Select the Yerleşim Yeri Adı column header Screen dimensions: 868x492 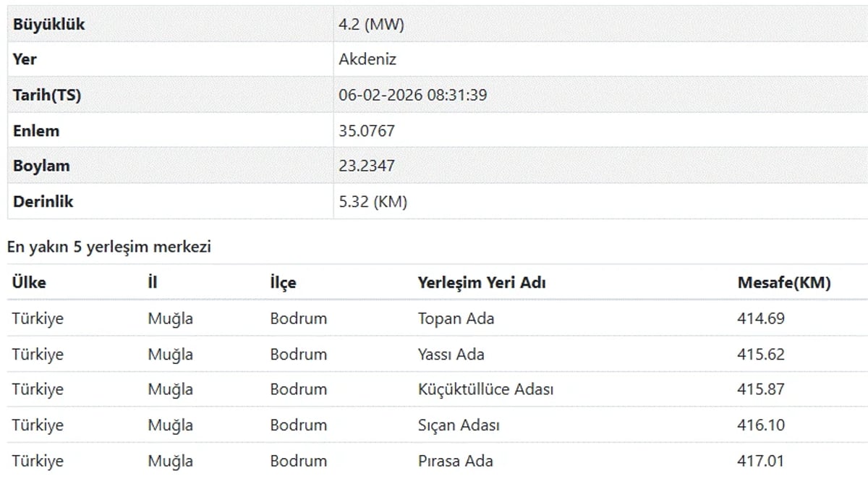pyautogui.click(x=482, y=283)
